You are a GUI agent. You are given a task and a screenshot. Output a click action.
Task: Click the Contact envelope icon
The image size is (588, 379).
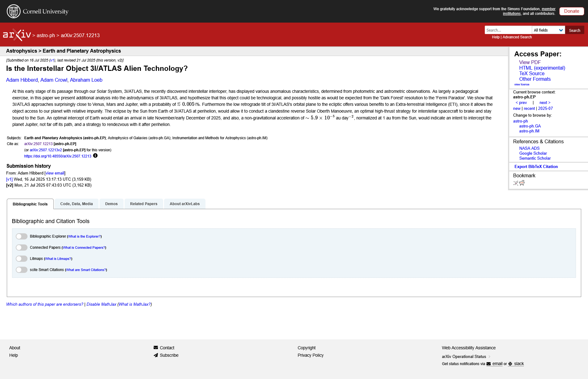156,347
